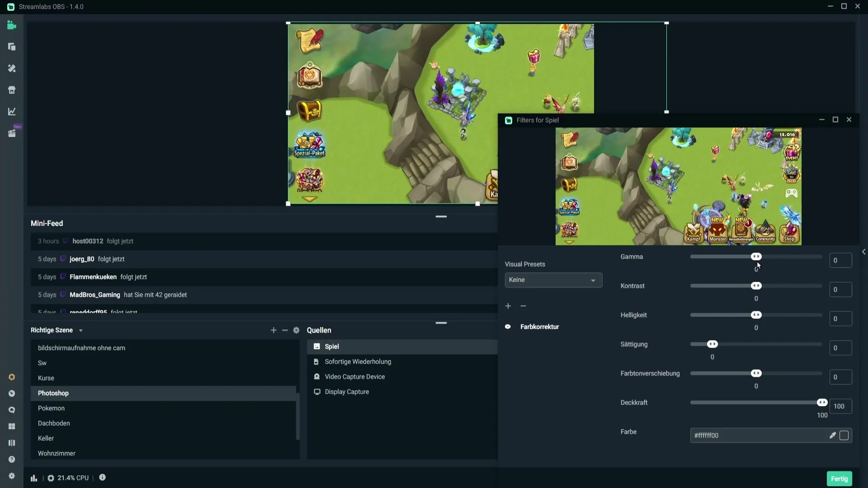Click the Gamma numeric value field
868x488 pixels.
[841, 261]
